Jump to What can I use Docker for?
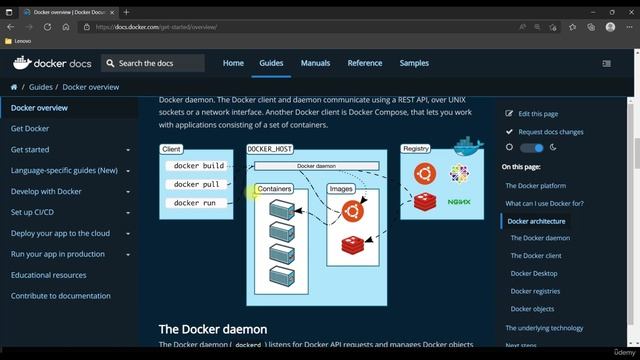Image resolution: width=640 pixels, height=360 pixels. point(544,203)
